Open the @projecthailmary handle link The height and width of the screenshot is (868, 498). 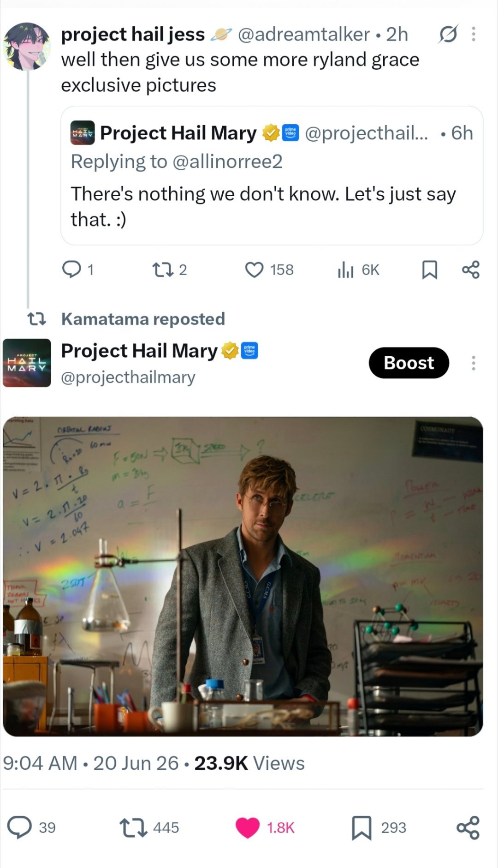pyautogui.click(x=128, y=377)
